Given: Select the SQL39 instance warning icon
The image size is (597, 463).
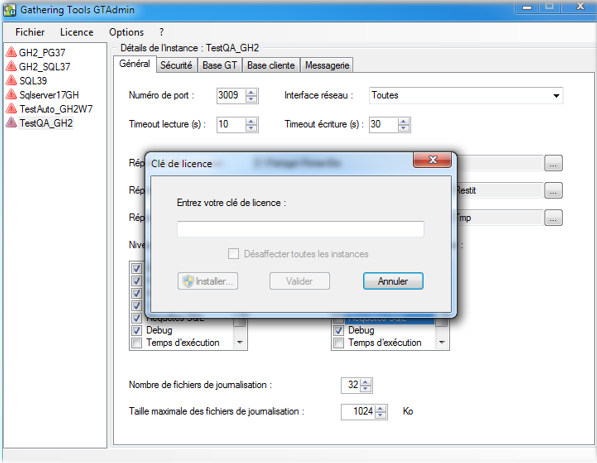Looking at the screenshot, I should point(11,80).
